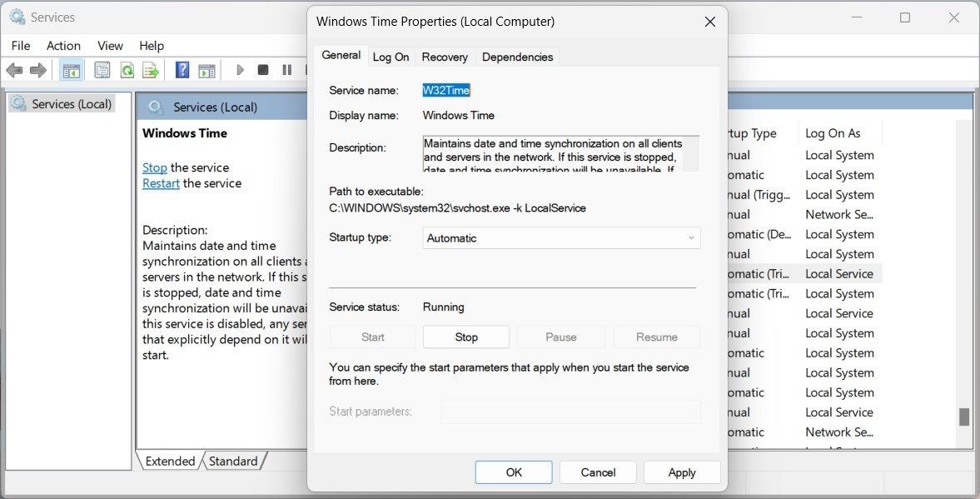Click the highlighted W32Time service name field
Viewport: 980px width, 499px height.
(446, 90)
